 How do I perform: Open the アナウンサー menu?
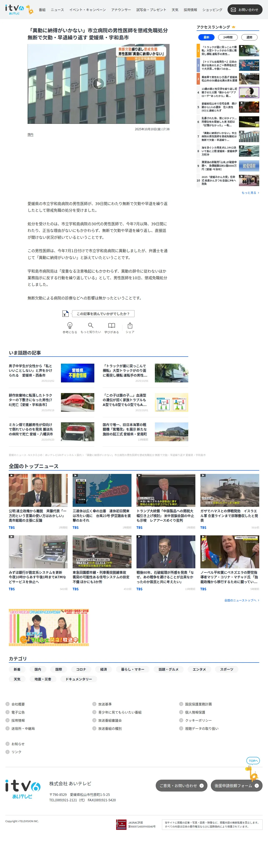click(x=121, y=10)
